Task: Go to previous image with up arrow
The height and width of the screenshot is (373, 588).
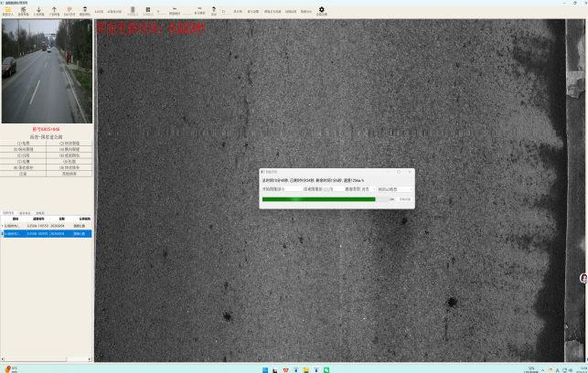Action: tap(54, 11)
